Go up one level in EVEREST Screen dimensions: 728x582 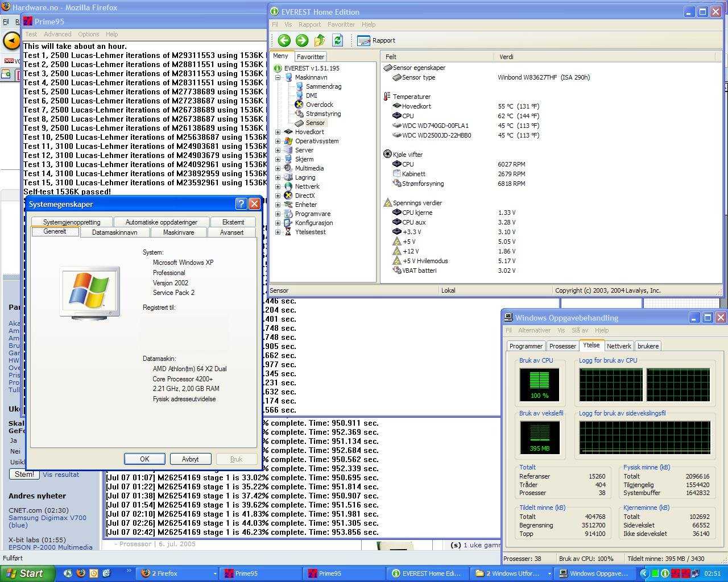(x=320, y=40)
